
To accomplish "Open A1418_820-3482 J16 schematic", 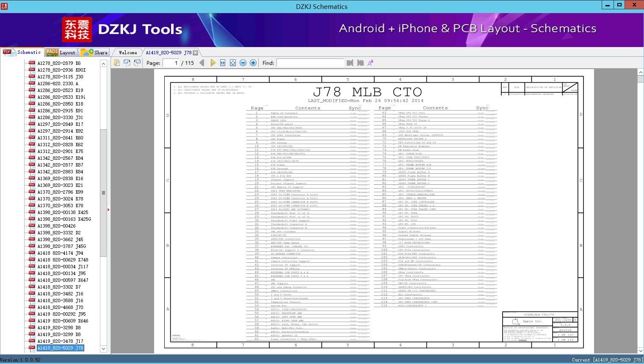I will coord(60,294).
